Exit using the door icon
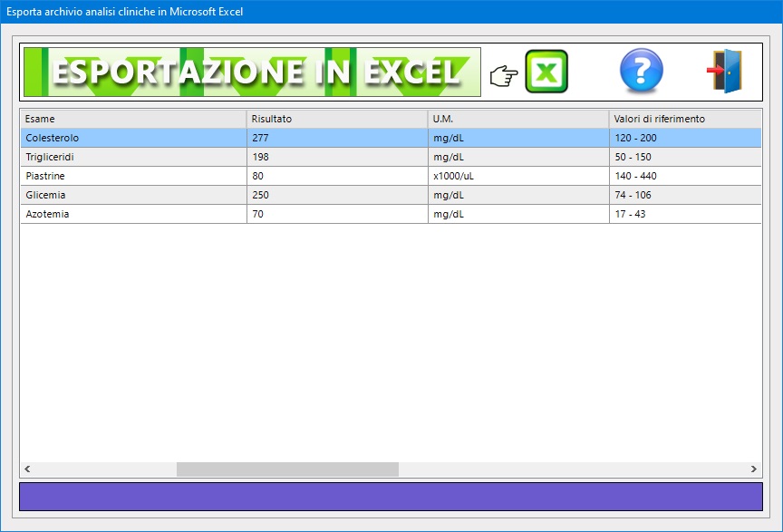The height and width of the screenshot is (532, 783). pyautogui.click(x=725, y=71)
